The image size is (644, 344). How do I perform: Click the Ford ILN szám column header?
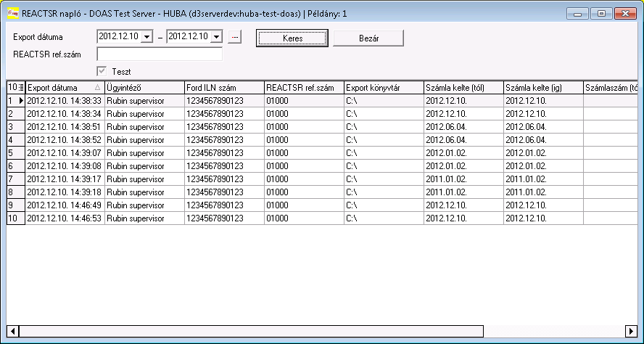pos(224,88)
